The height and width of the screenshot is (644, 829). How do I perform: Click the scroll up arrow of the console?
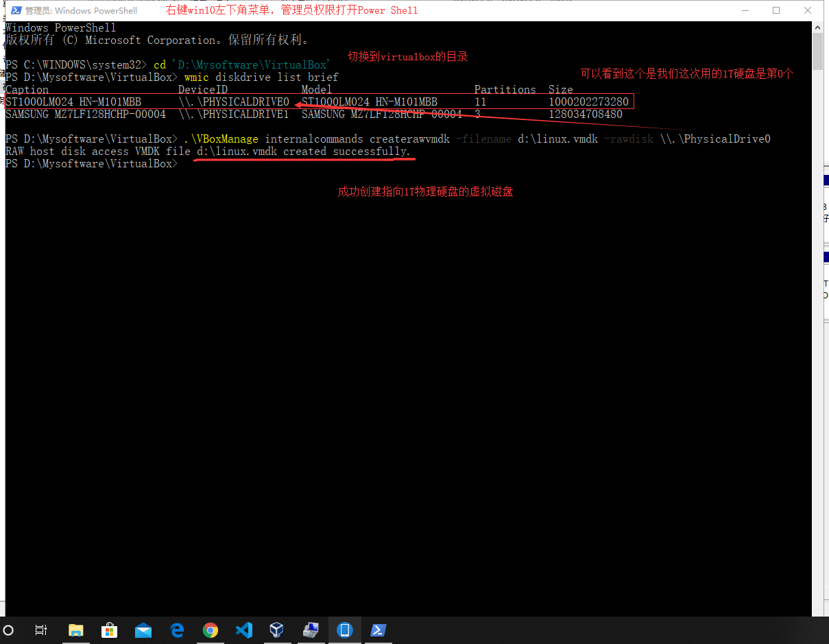pos(817,27)
